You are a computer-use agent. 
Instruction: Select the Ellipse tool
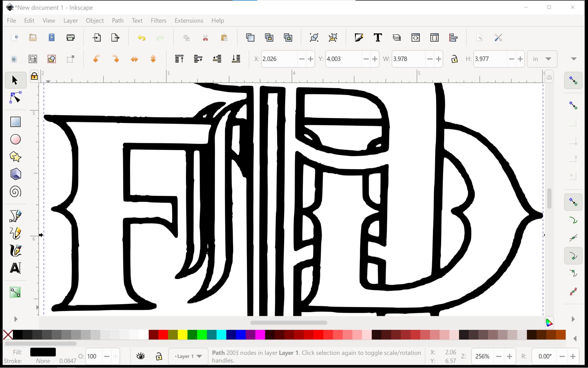[15, 139]
